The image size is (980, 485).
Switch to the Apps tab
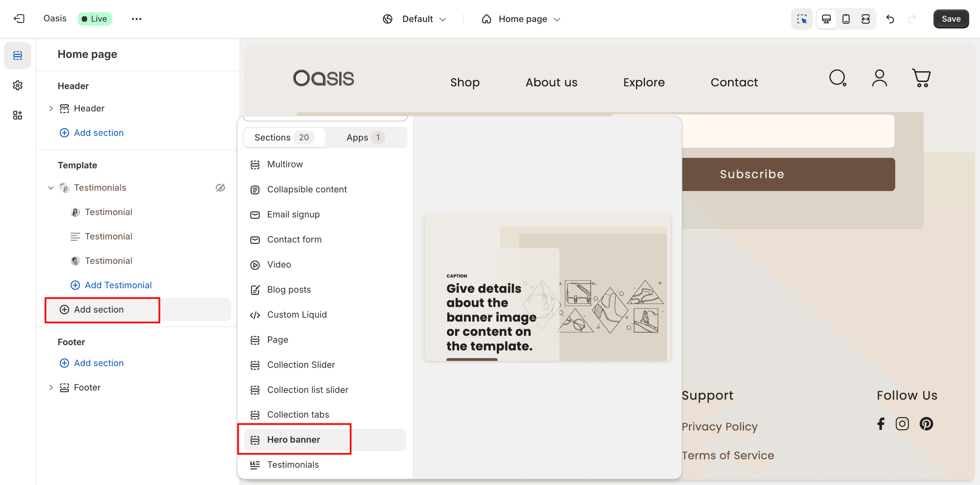365,137
